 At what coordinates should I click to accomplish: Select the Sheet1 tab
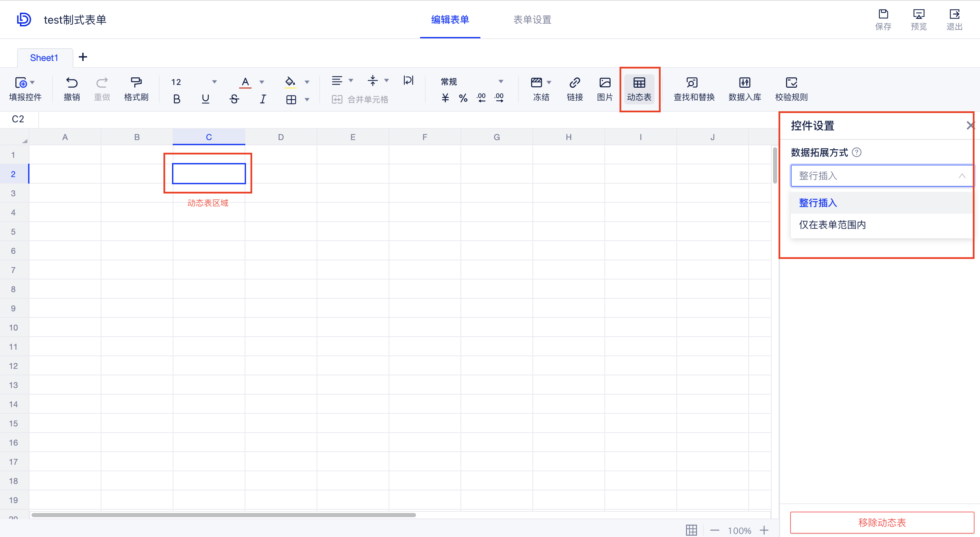click(44, 58)
